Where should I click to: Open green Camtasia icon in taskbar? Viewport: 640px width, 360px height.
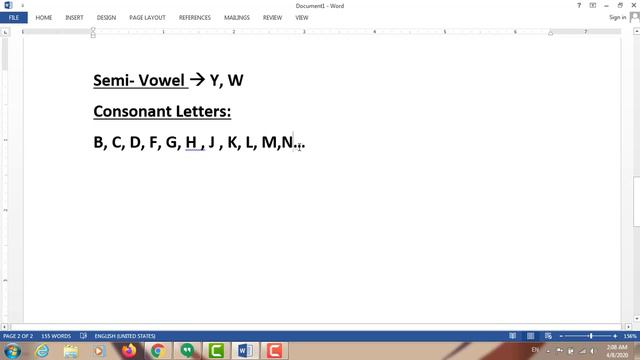(x=216, y=351)
